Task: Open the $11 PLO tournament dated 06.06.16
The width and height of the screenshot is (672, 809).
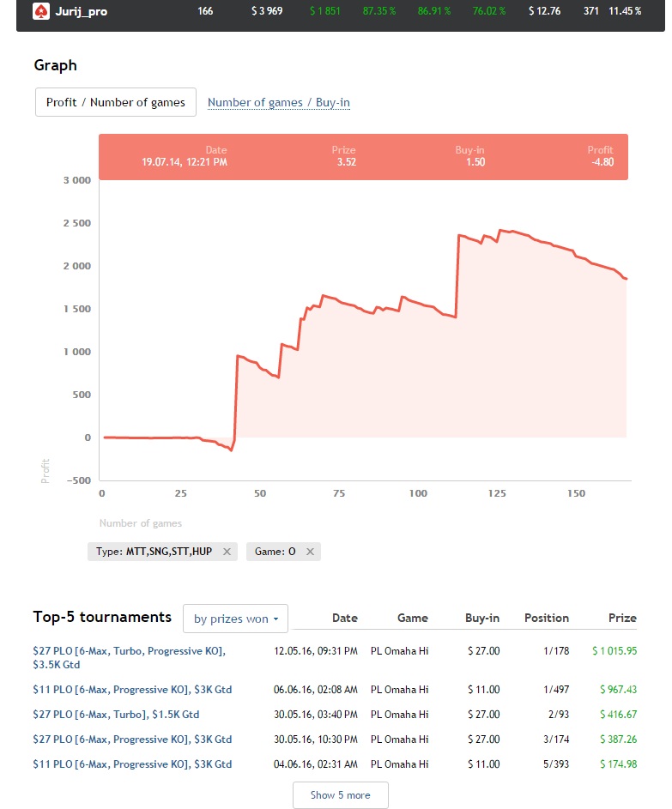Action: (132, 690)
